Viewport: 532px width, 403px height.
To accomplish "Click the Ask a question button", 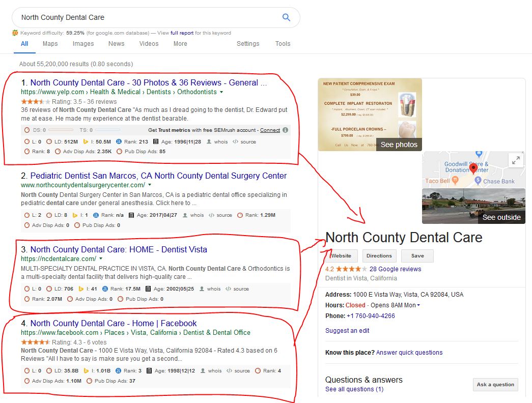I will click(495, 385).
